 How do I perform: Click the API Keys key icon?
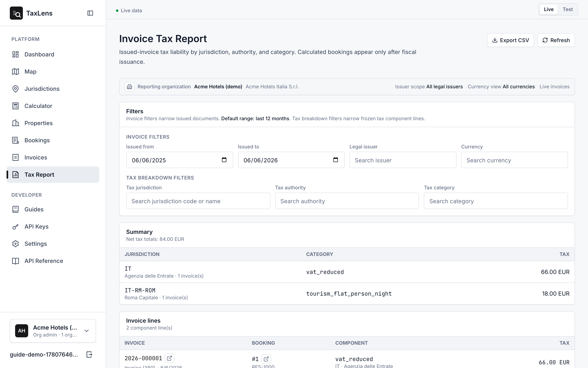(16, 227)
